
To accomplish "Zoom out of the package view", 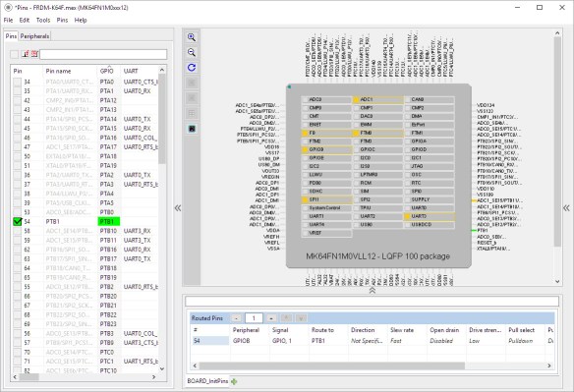I will coord(192,52).
